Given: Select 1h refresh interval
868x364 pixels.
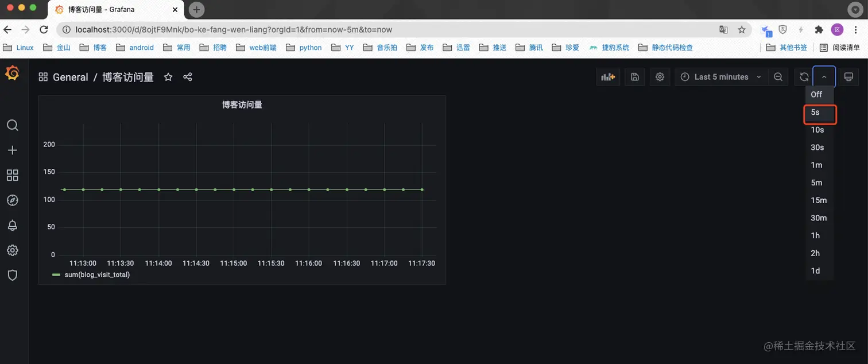Looking at the screenshot, I should tap(820, 235).
